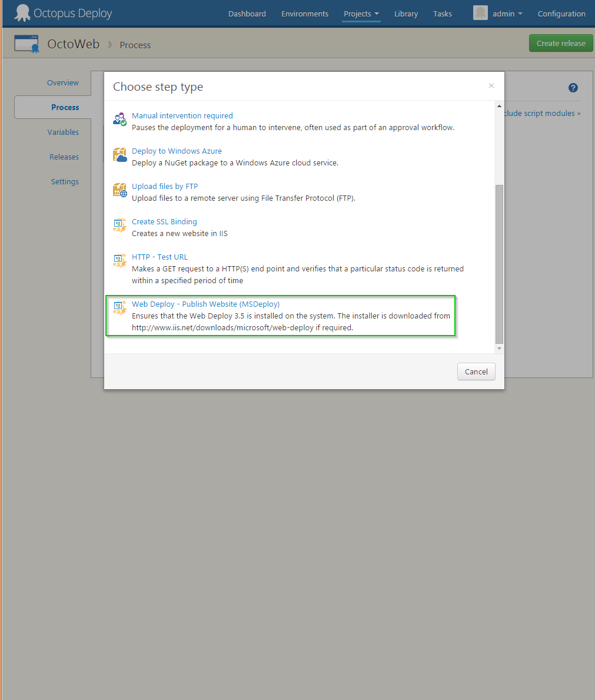Click the Octopus Deploy logo
Screen dimensions: 595x700
(x=62, y=13)
